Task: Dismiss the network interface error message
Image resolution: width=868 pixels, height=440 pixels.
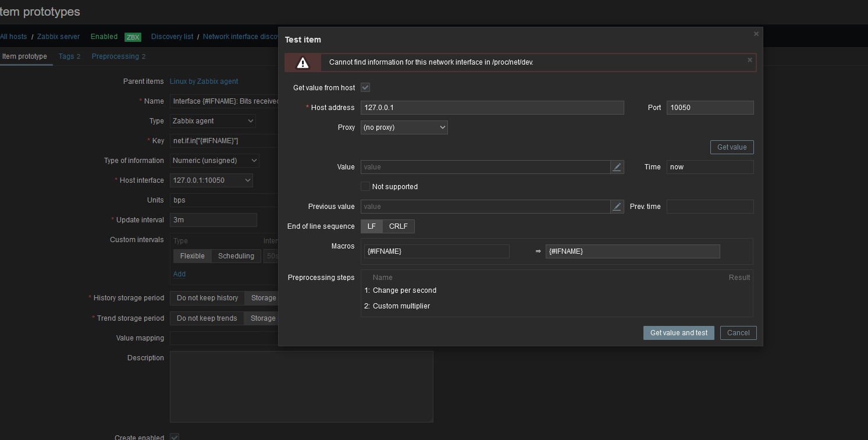Action: click(x=749, y=60)
